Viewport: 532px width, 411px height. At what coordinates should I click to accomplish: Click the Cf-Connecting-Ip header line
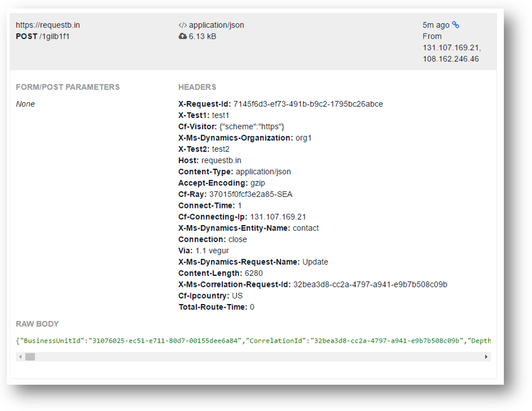pos(242,217)
